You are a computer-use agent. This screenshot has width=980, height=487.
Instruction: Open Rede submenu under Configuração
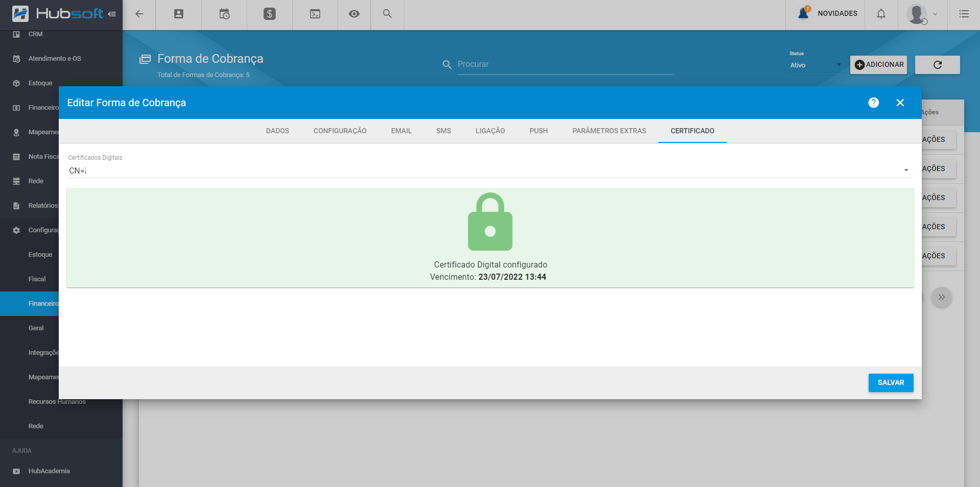coord(36,426)
